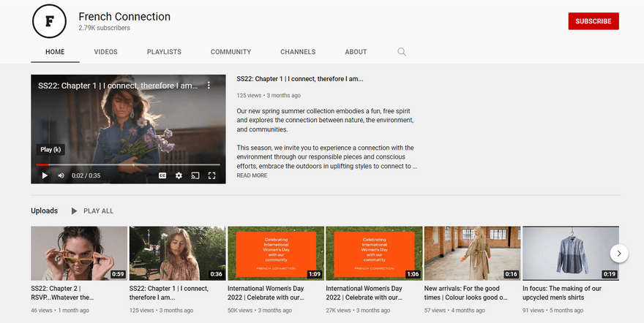
Task: Toggle closed captions on the player
Action: [x=162, y=175]
